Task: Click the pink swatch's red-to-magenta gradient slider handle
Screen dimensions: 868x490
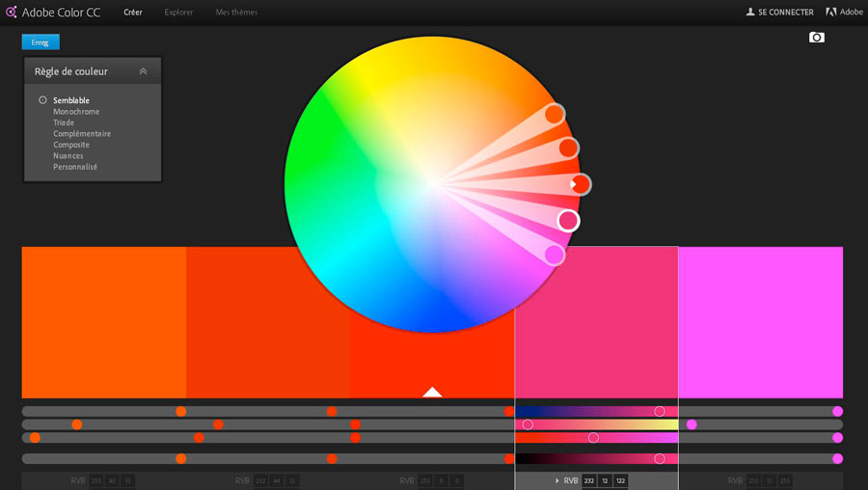Action: tap(593, 438)
